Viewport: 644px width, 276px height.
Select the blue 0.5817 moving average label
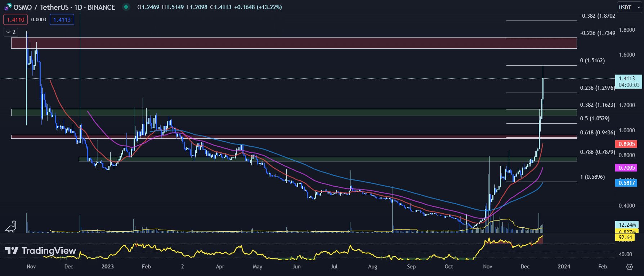point(626,183)
